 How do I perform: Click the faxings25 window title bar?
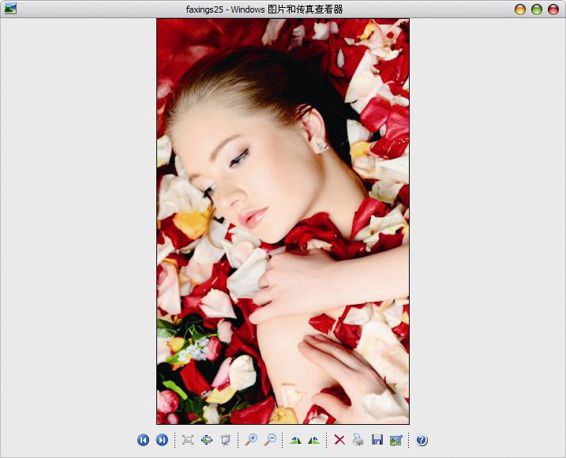(264, 9)
